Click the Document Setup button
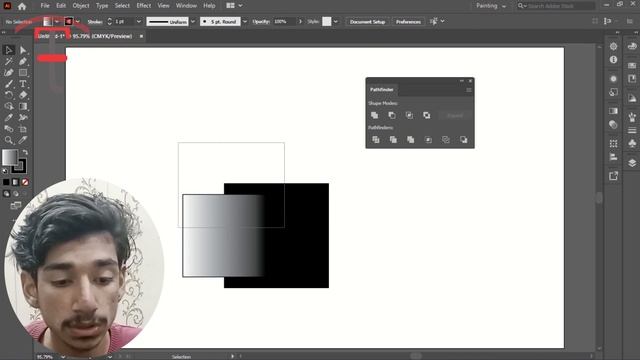This screenshot has height=360, width=640. 367,22
